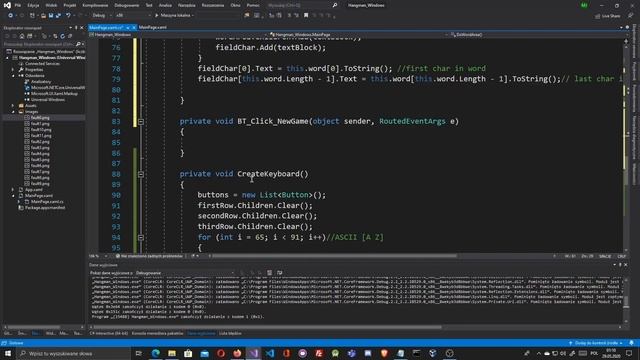Image resolution: width=640 pixels, height=360 pixels.
Task: Toggle pin on the MainPage.xaml.cs tab
Action: [128, 27]
